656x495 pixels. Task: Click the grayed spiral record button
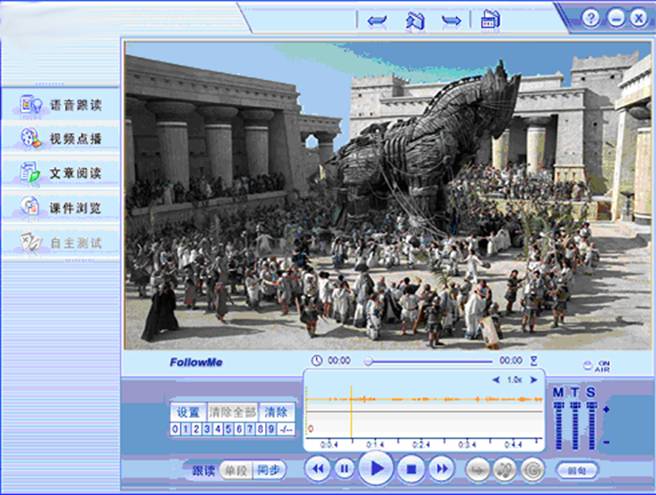click(532, 469)
